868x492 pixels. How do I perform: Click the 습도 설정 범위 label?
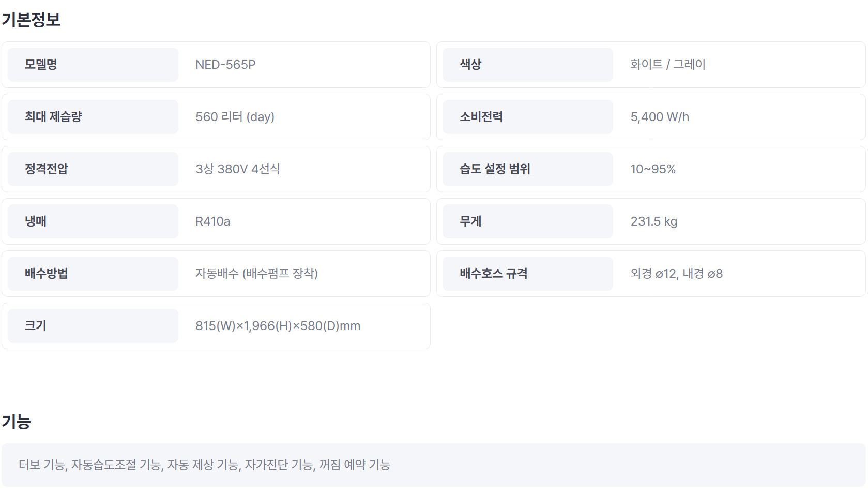pyautogui.click(x=495, y=169)
